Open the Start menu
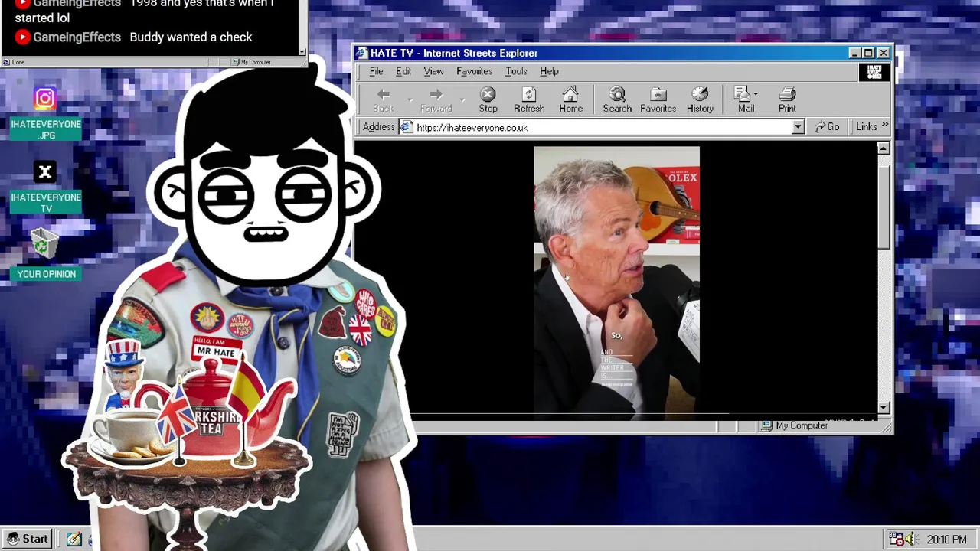 point(28,539)
